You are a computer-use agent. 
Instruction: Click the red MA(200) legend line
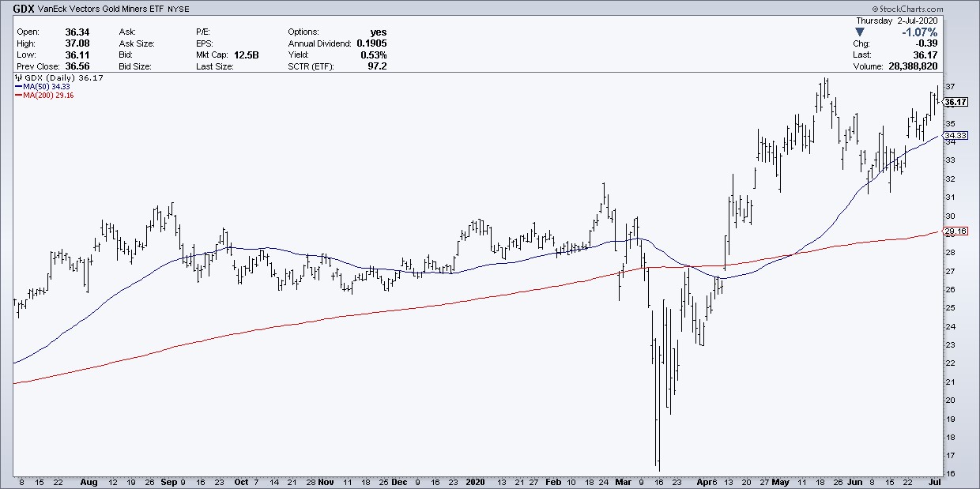(20, 95)
